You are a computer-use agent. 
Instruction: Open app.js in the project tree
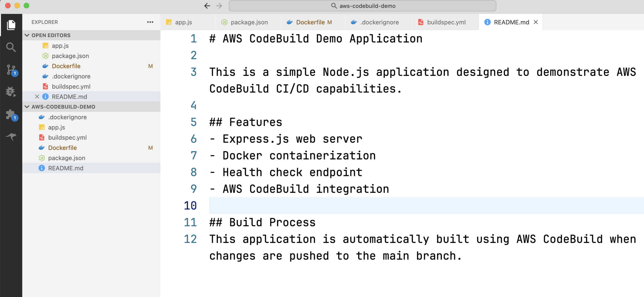[x=56, y=127]
